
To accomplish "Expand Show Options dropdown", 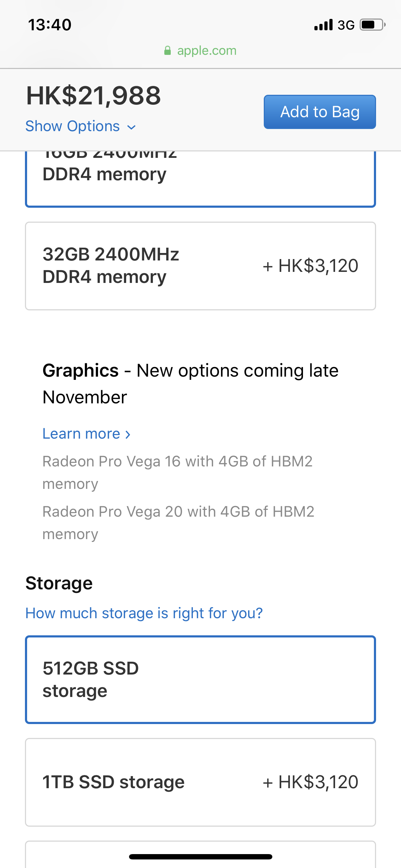I will [81, 126].
